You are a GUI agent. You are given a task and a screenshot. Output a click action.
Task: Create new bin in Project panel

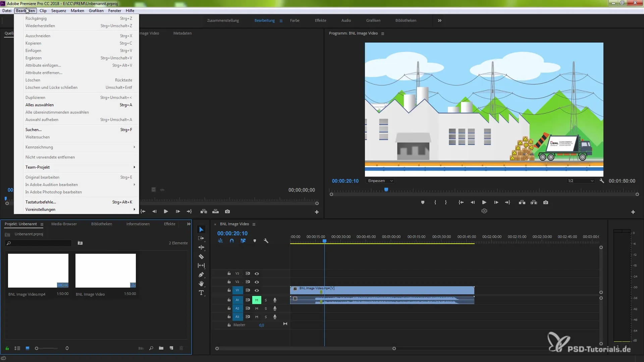[x=161, y=348]
